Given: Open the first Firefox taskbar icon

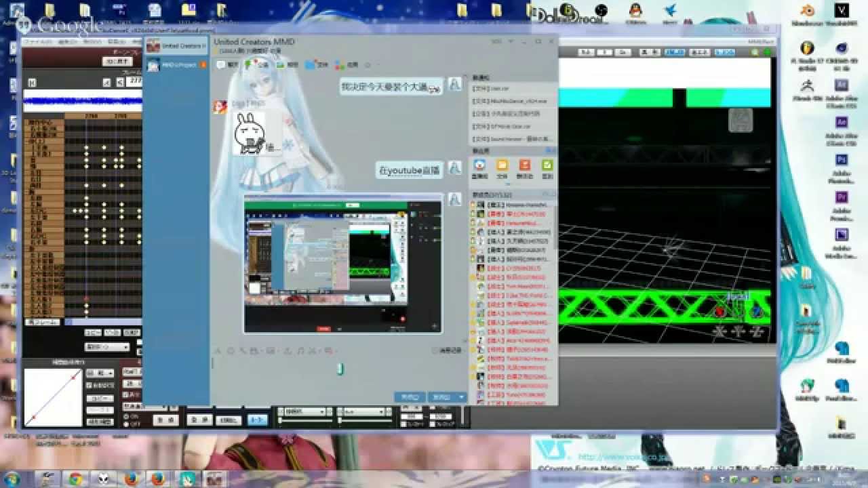Looking at the screenshot, I should 131,479.
